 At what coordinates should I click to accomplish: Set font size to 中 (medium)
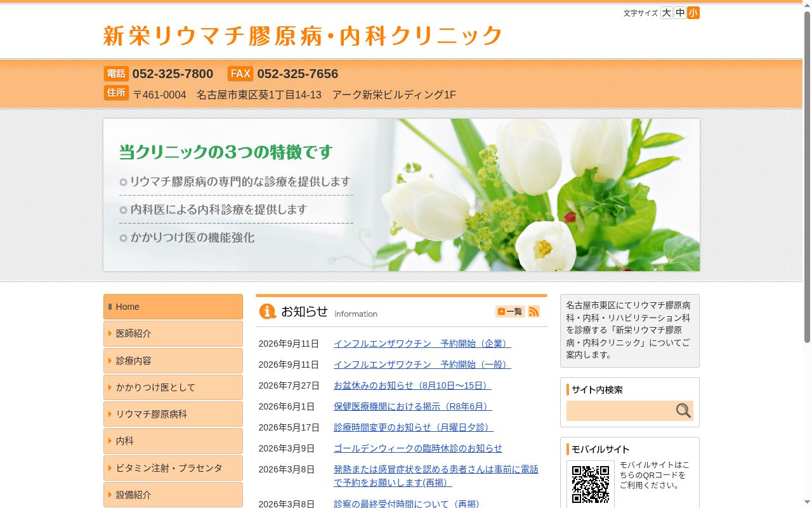point(680,13)
